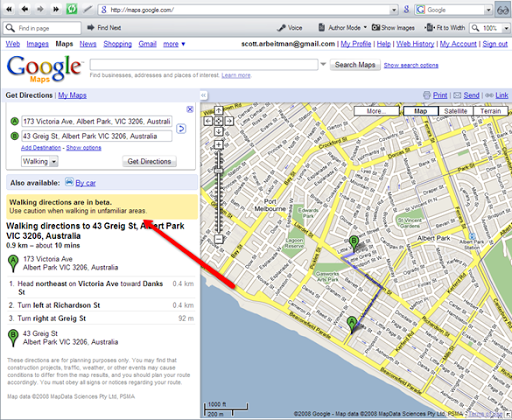This screenshot has width=512, height=420.
Task: Open Web History link
Action: pos(415,44)
